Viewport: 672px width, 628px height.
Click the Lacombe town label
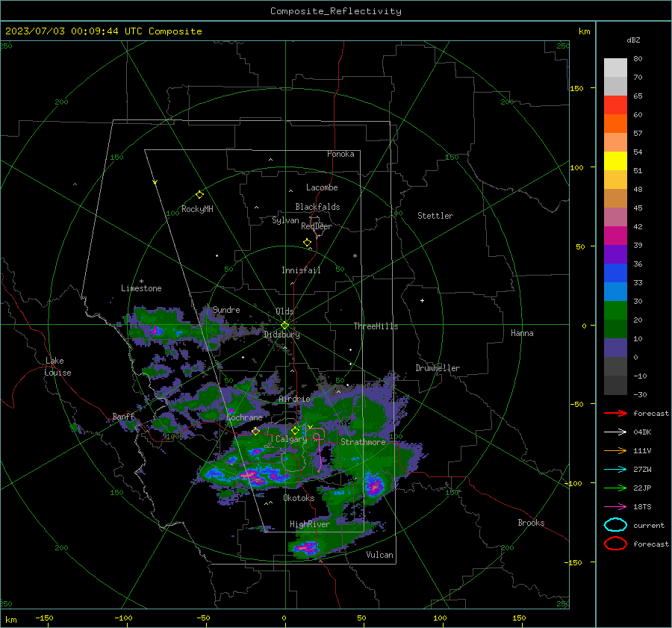point(322,187)
